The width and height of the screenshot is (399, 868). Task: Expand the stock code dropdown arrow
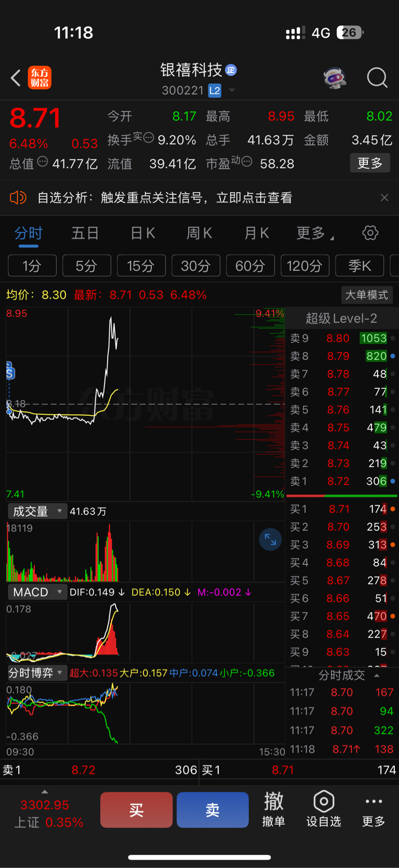point(232,90)
